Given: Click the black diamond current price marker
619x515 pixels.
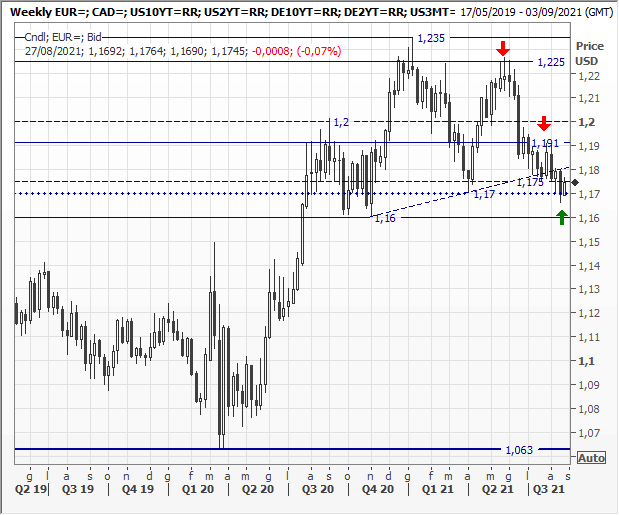Looking at the screenshot, I should [574, 183].
